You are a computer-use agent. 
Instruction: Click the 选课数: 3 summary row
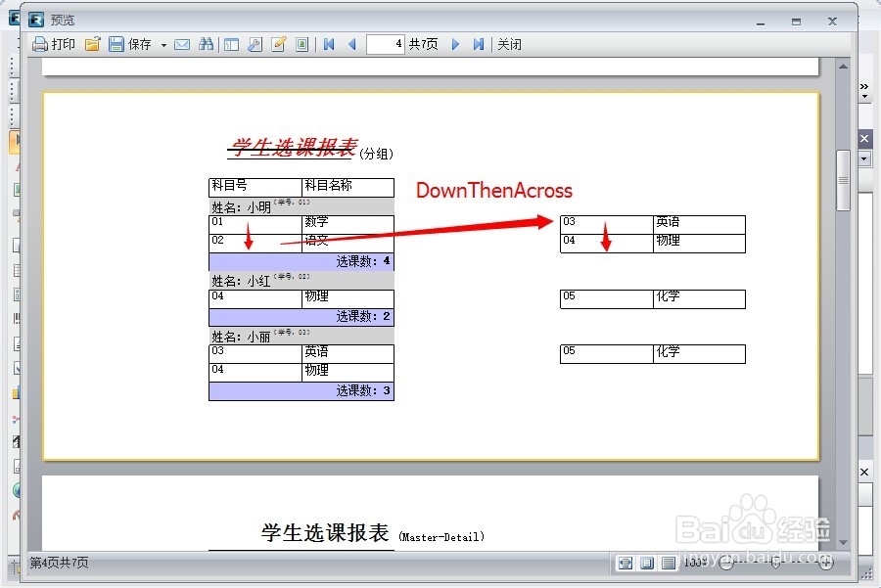pos(301,391)
